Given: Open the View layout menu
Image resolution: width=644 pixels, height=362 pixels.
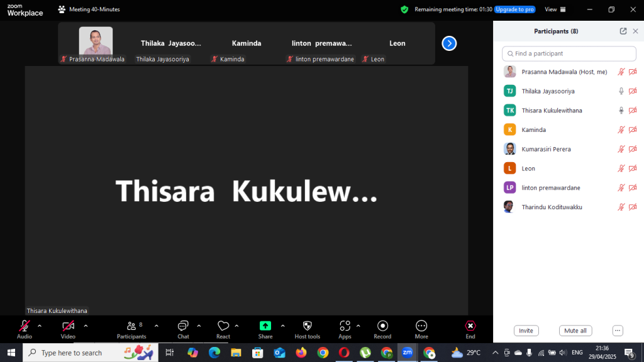Looking at the screenshot, I should point(555,9).
